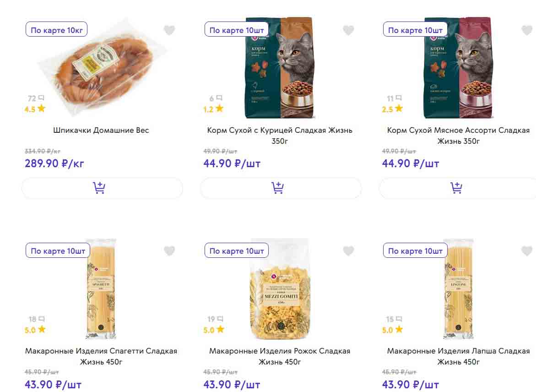Open Макаронные Изделия Рожок product link
536x392 pixels.
click(x=280, y=356)
